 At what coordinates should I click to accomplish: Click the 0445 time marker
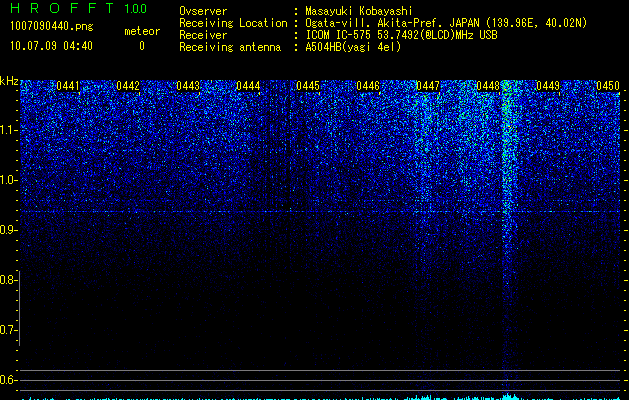[308, 86]
